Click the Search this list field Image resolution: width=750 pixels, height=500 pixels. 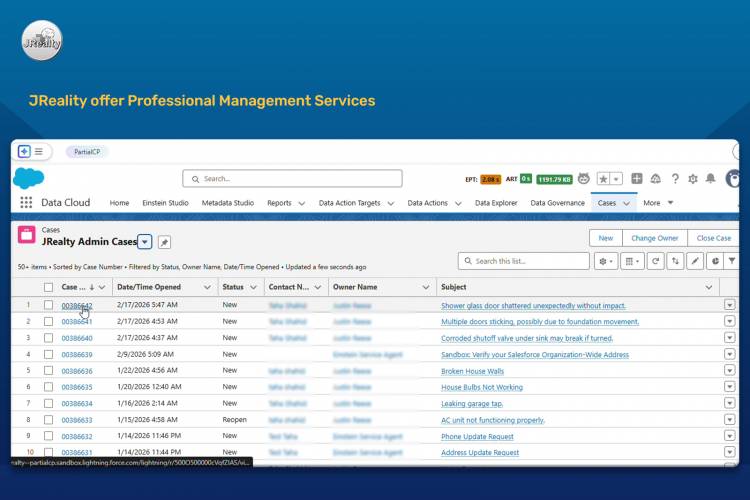[524, 261]
